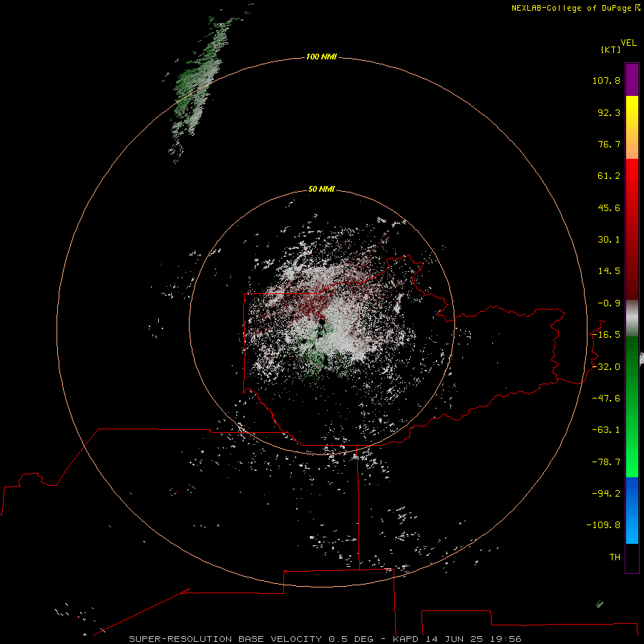Click the 14.5 legend value
Viewport: 644px width, 644px height.
point(609,271)
